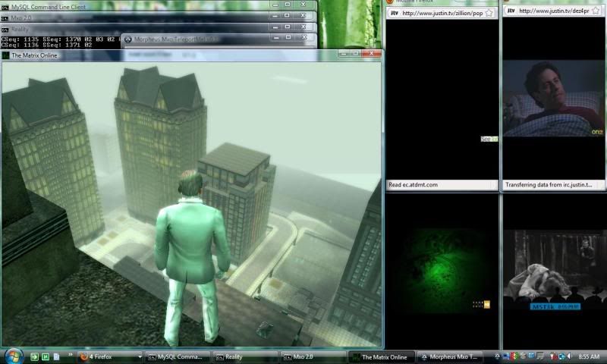Click the Reality window console icon
Screen dimensions: 607x364
pyautogui.click(x=5, y=30)
